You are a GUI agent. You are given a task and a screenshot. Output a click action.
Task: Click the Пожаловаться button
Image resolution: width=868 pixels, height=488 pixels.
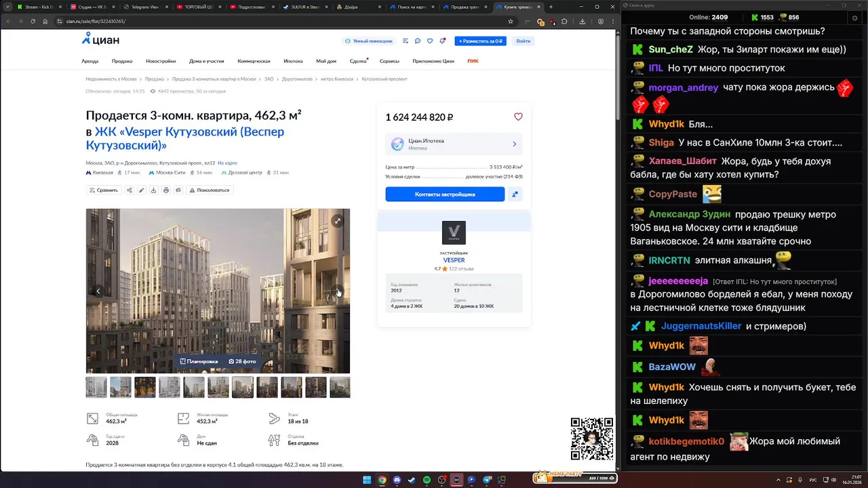click(210, 190)
